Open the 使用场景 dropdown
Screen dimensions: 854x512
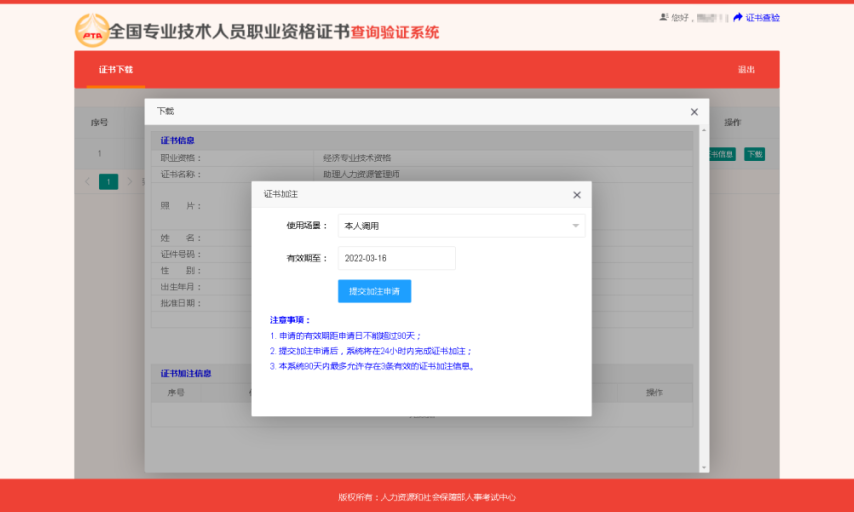click(x=460, y=226)
